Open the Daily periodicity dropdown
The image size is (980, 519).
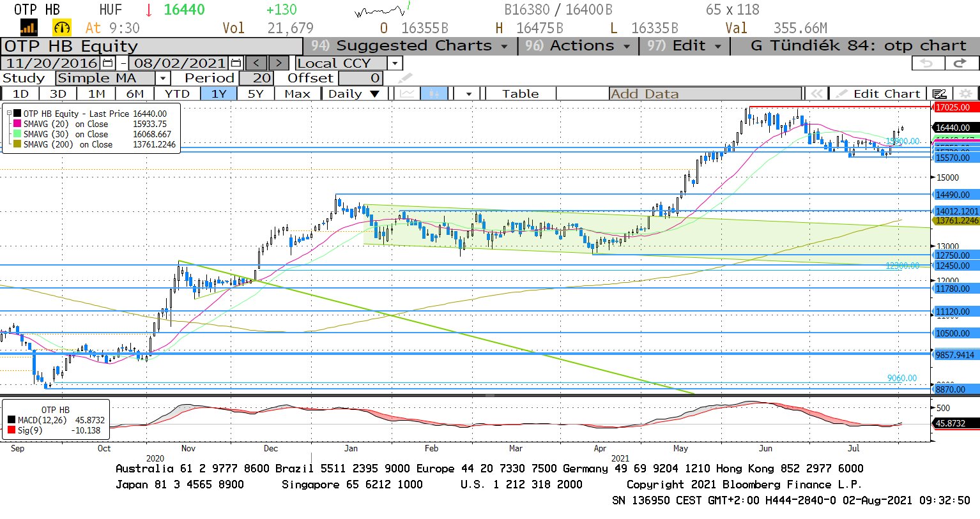[353, 93]
